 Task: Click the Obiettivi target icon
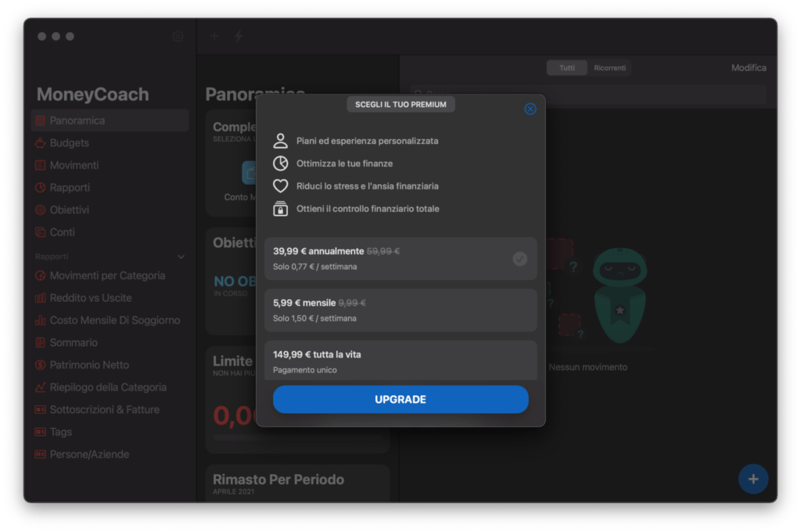coord(41,210)
